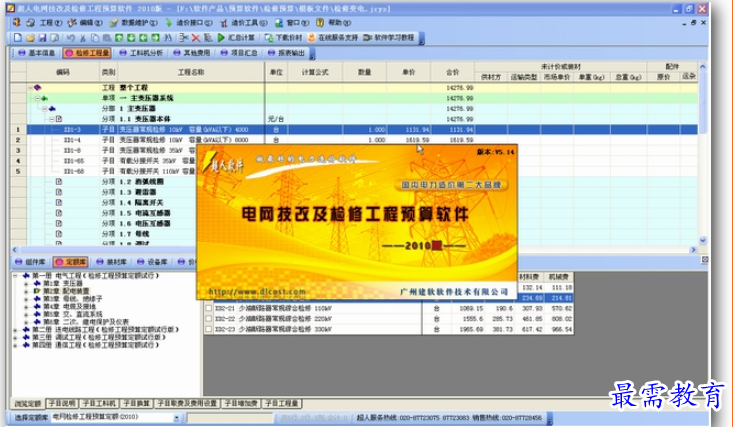Click the icon right of red X
Viewport: 733px width, 427px height.
[x=208, y=37]
